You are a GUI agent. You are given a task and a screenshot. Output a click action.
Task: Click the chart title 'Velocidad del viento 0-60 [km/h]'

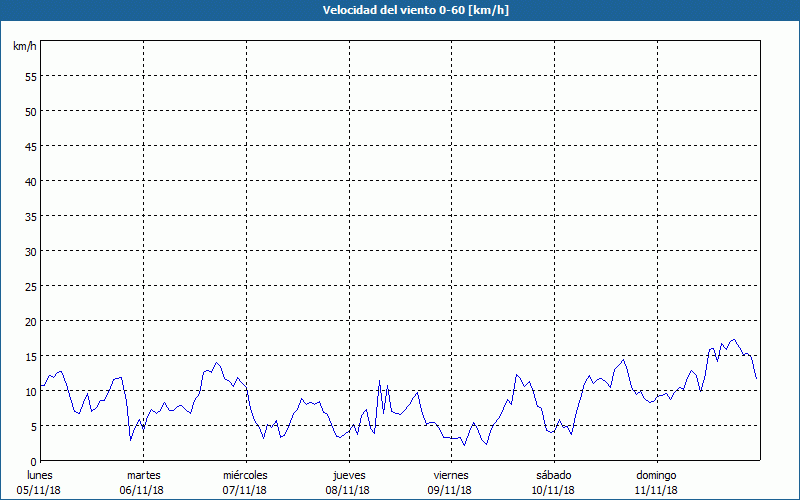[416, 10]
